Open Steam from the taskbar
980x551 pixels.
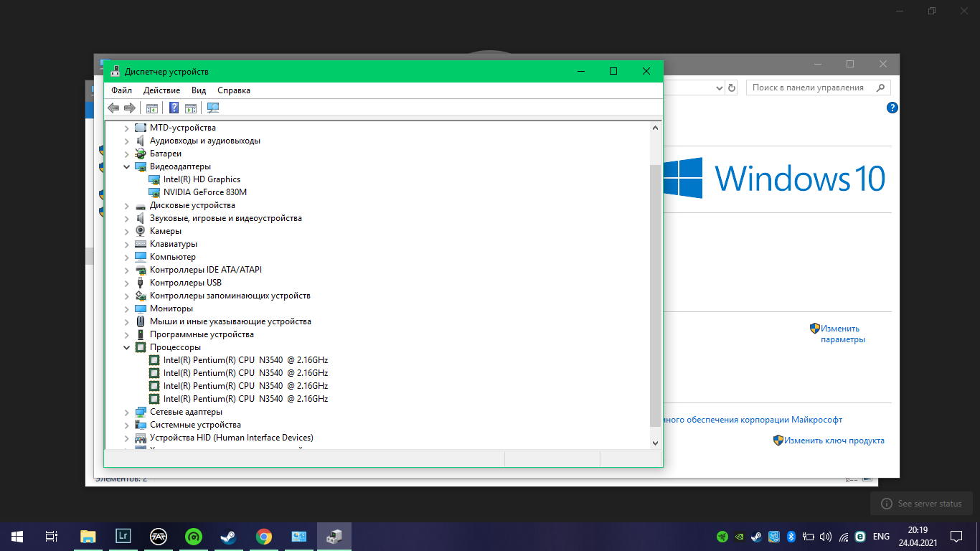(x=229, y=536)
